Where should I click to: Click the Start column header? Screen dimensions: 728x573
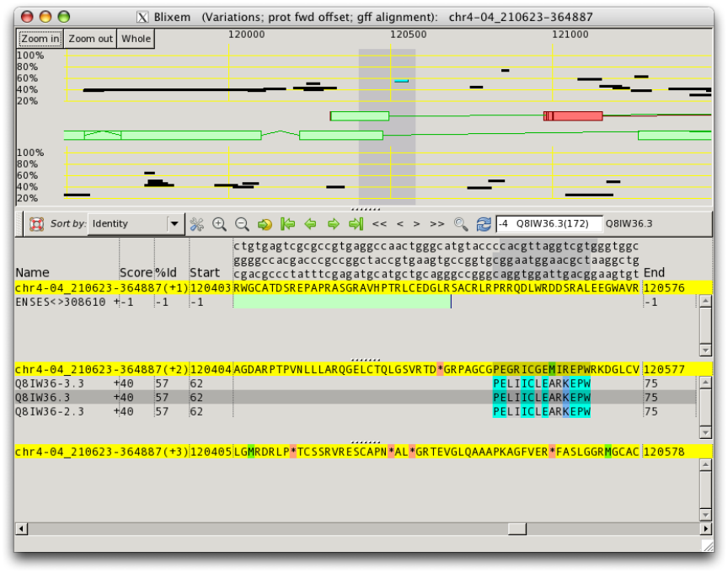(x=204, y=272)
